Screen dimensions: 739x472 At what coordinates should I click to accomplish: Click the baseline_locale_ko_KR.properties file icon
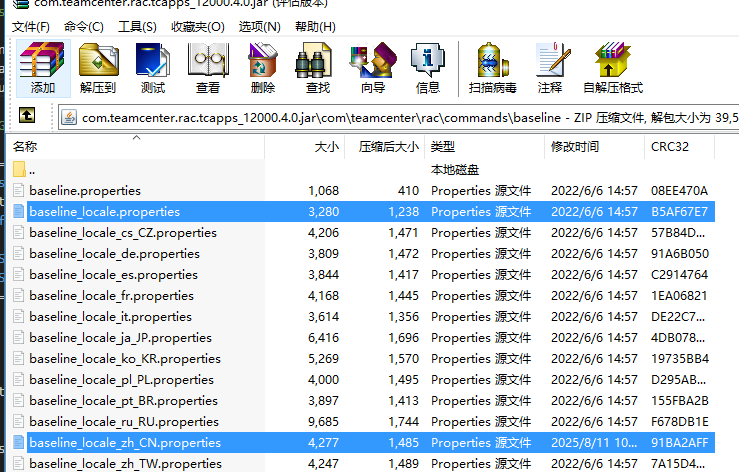pos(18,358)
